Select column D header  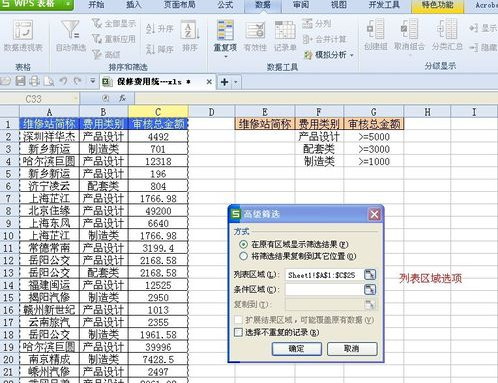click(211, 112)
